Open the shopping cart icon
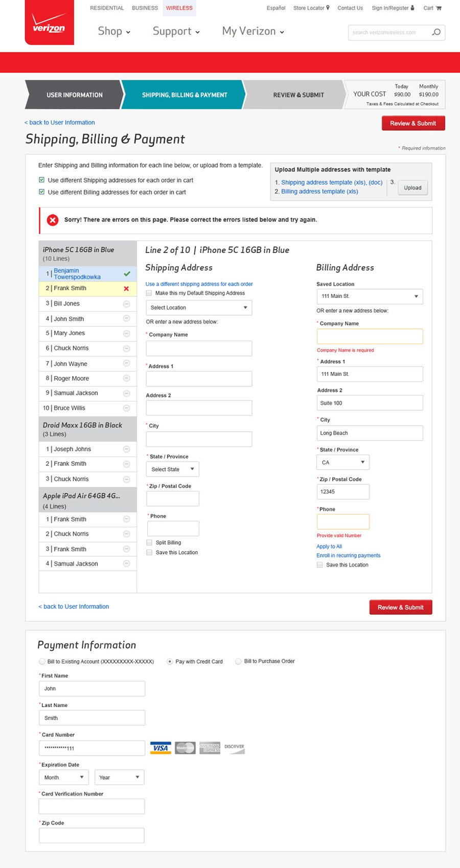The image size is (460, 868). (439, 8)
